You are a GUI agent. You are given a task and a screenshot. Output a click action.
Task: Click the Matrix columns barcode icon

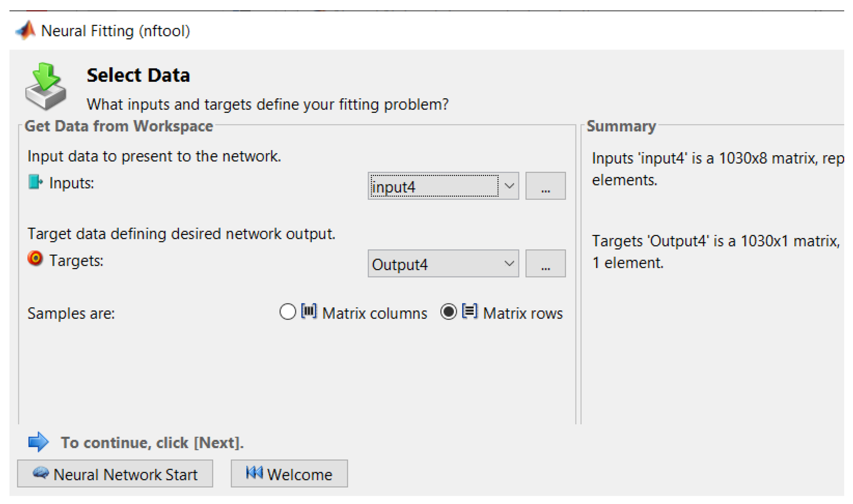[309, 312]
